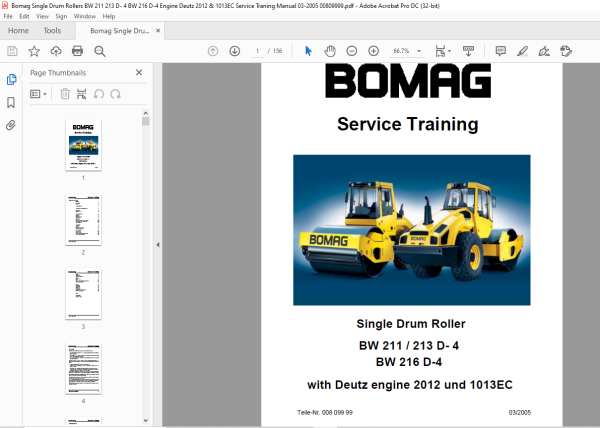Close the Page Thumbnails panel
Viewport: 600px width, 428px height.
pos(139,72)
